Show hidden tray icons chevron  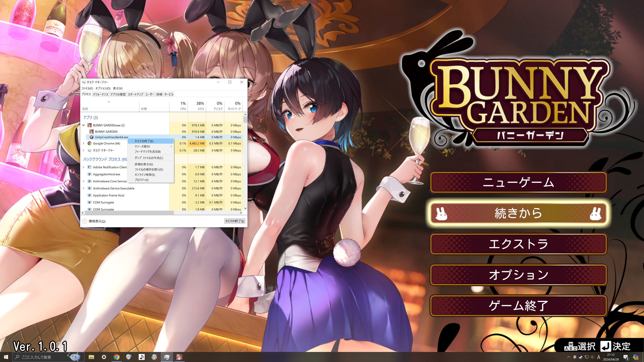coord(569,357)
